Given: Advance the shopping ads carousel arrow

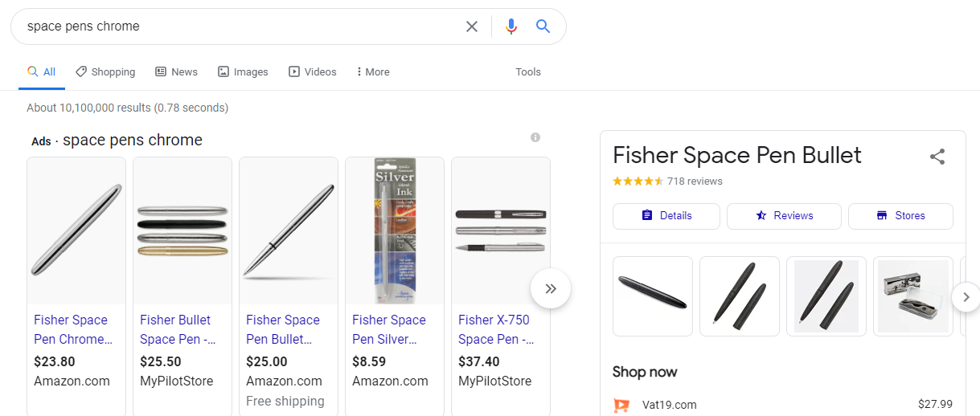Looking at the screenshot, I should 551,288.
